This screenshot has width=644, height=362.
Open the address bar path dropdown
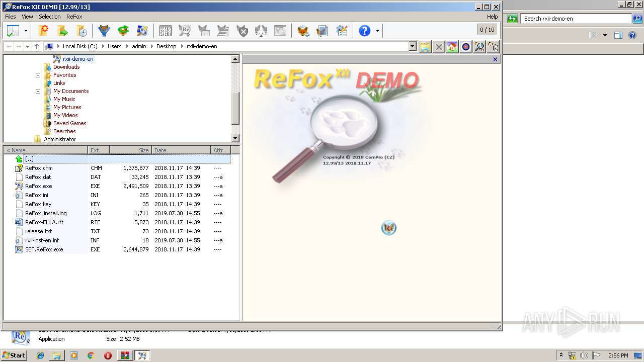coord(413,46)
